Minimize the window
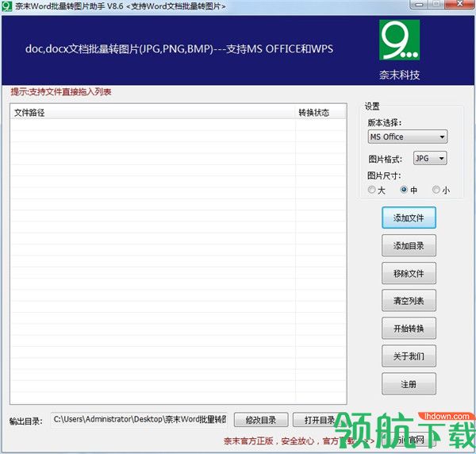This screenshot has width=476, height=454. click(419, 4)
